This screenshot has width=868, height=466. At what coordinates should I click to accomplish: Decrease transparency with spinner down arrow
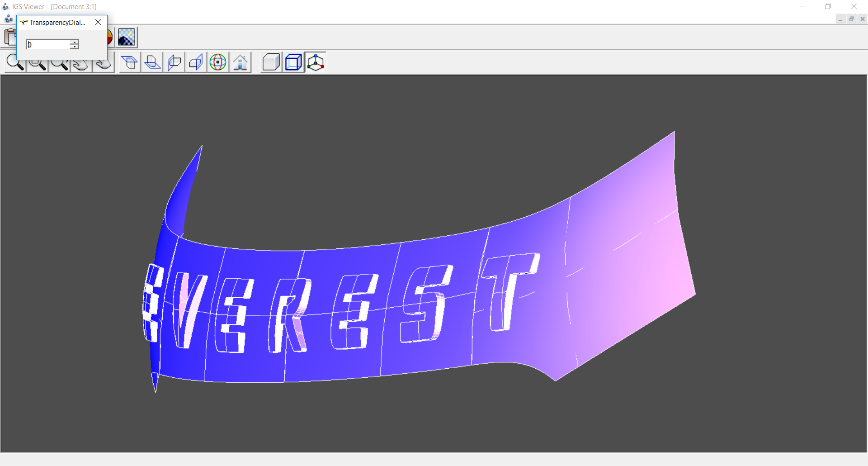tap(74, 47)
